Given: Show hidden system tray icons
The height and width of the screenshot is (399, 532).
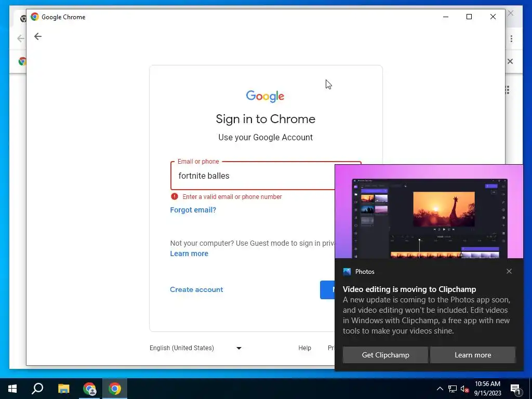Looking at the screenshot, I should (440, 389).
